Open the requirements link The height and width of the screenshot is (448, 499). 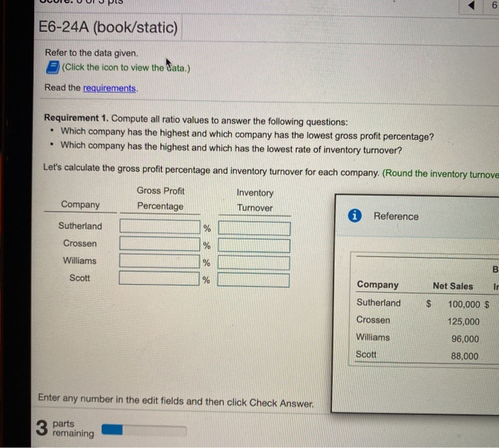[110, 88]
